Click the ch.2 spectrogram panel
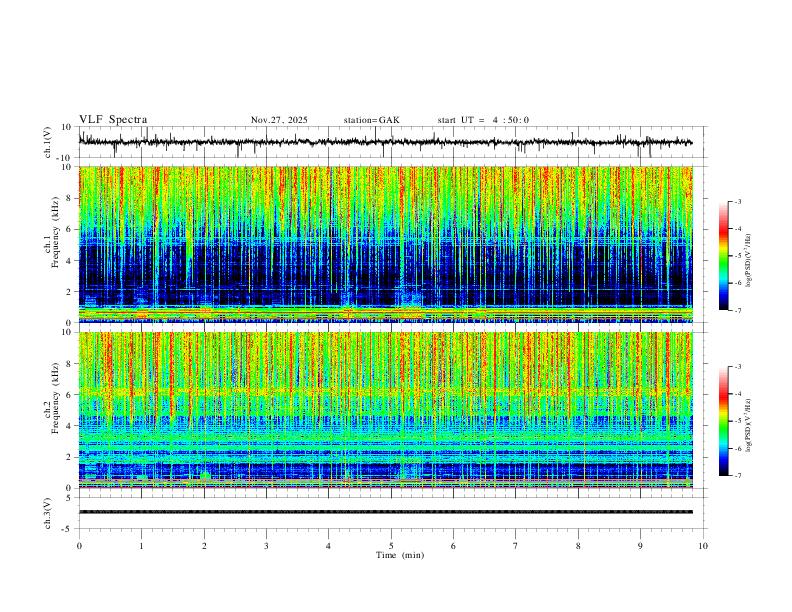The width and height of the screenshot is (792, 612). 385,410
